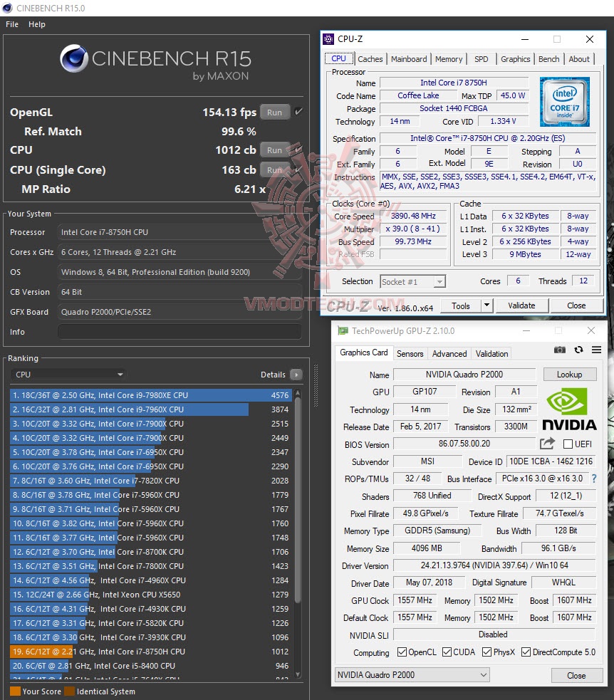
Task: Run the CPU Single Core benchmark
Action: pyautogui.click(x=275, y=169)
